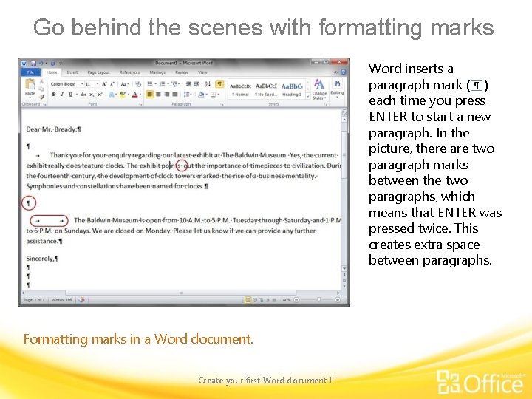Click the Text Highlight Color button
The height and width of the screenshot is (399, 532).
coord(122,95)
